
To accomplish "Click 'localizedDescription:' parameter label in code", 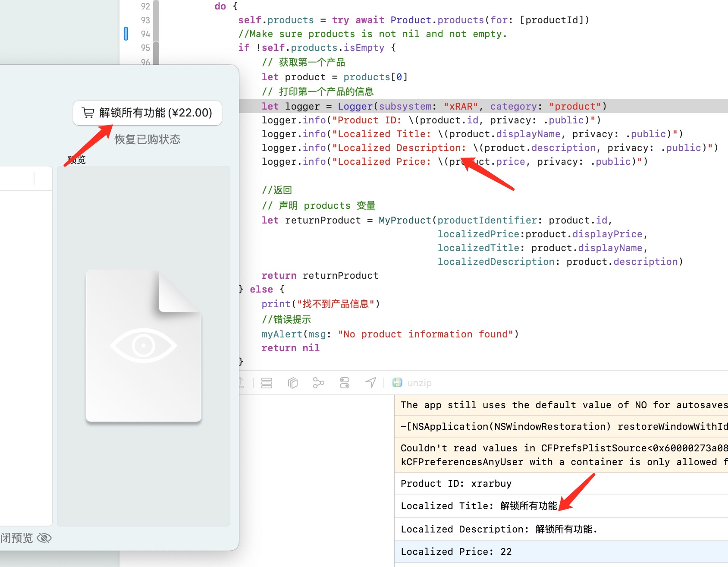I will (499, 262).
